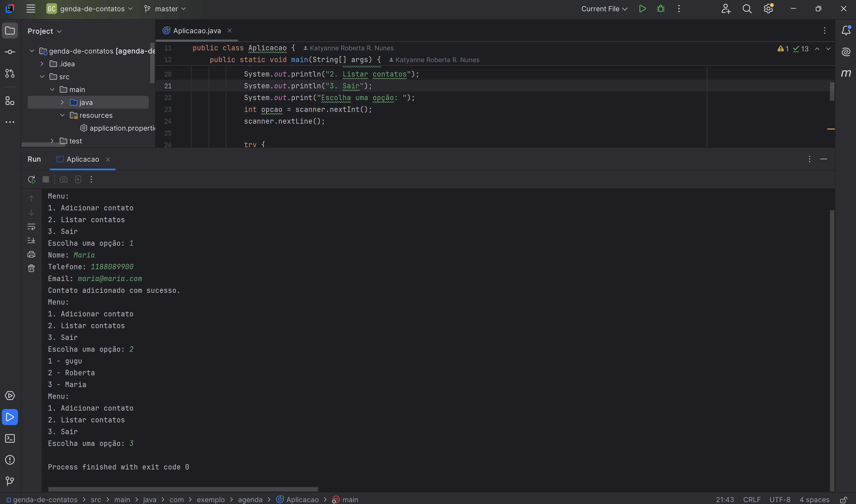Rerun Aplicacao in Run panel

coord(32,179)
